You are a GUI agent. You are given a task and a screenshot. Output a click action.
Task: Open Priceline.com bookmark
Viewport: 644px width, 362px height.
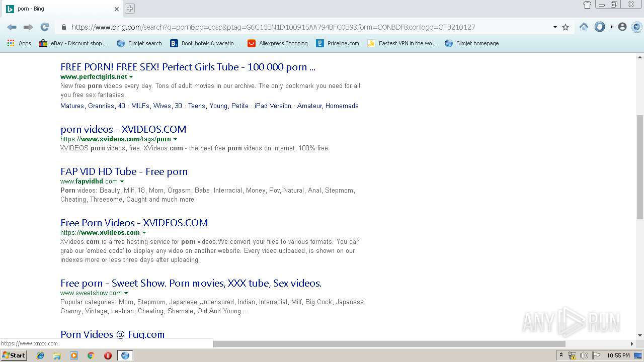coord(338,43)
